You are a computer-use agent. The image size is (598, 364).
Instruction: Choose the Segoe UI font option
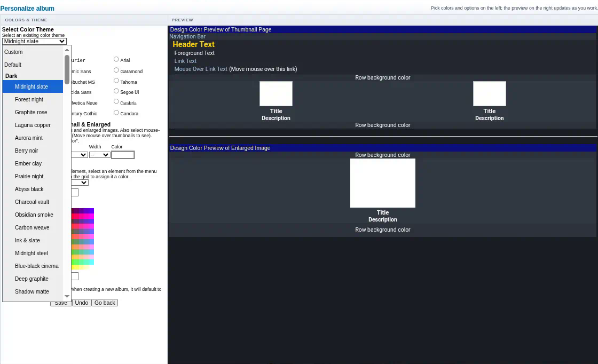pyautogui.click(x=116, y=91)
